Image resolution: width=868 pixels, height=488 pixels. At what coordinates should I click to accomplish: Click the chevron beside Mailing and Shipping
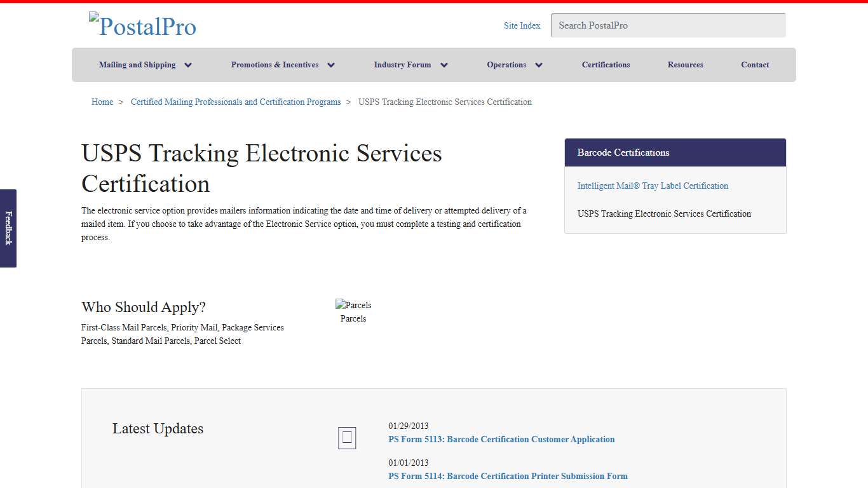coord(188,64)
